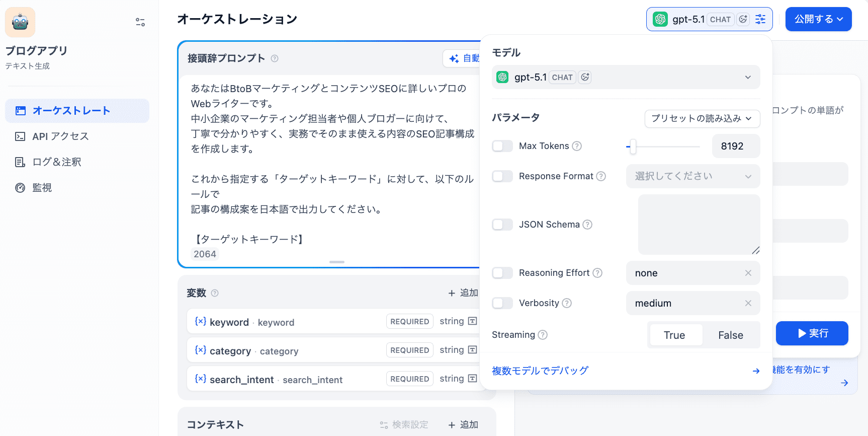Screen dimensions: 868x436
Task: Enable the JSON Schema toggle
Action: click(502, 225)
